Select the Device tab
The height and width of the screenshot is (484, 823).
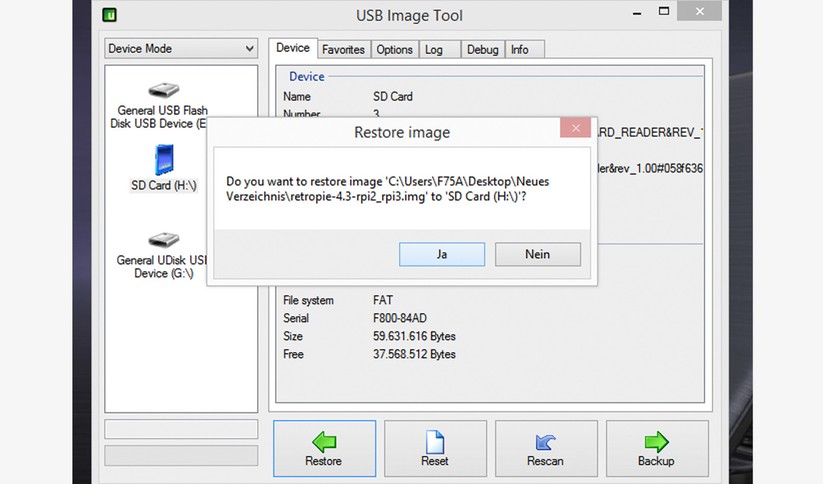[x=293, y=48]
